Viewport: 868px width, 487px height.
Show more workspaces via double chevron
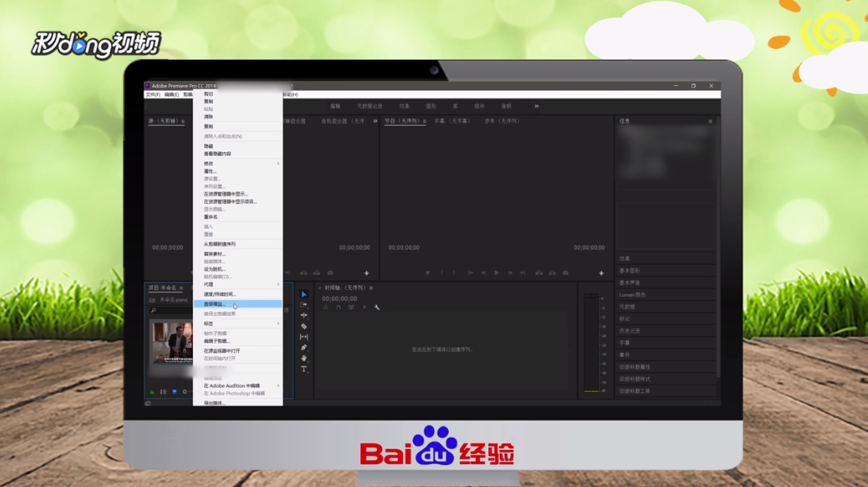click(x=536, y=106)
